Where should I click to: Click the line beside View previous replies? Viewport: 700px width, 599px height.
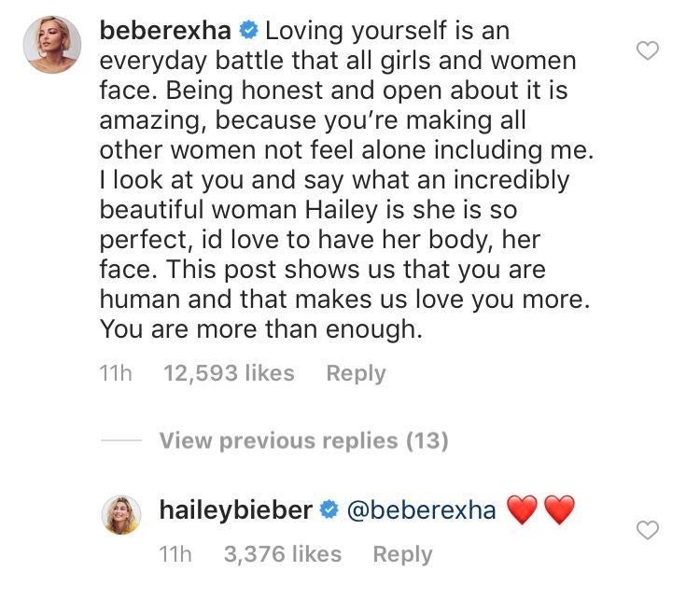click(121, 440)
